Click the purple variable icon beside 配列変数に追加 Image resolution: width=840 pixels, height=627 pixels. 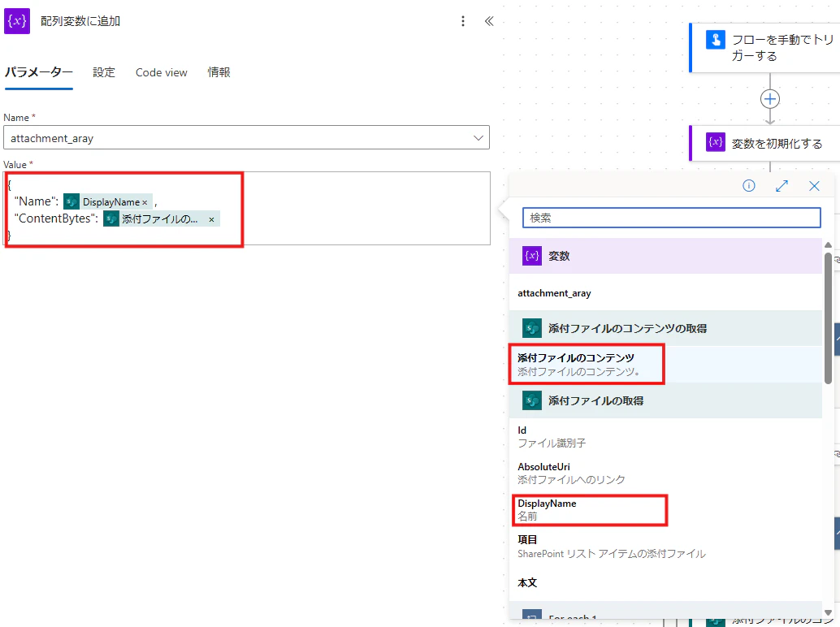pyautogui.click(x=17, y=21)
